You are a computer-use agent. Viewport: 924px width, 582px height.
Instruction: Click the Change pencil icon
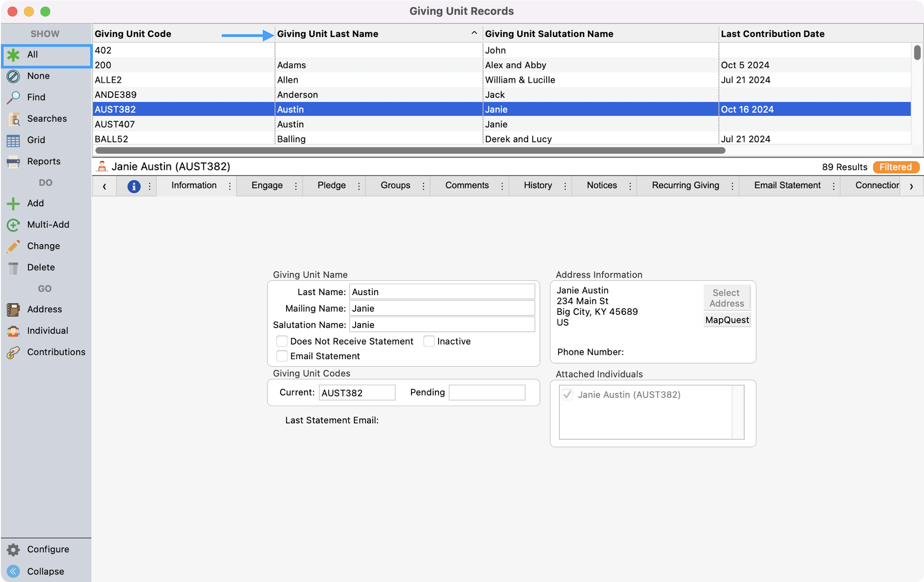coord(13,246)
